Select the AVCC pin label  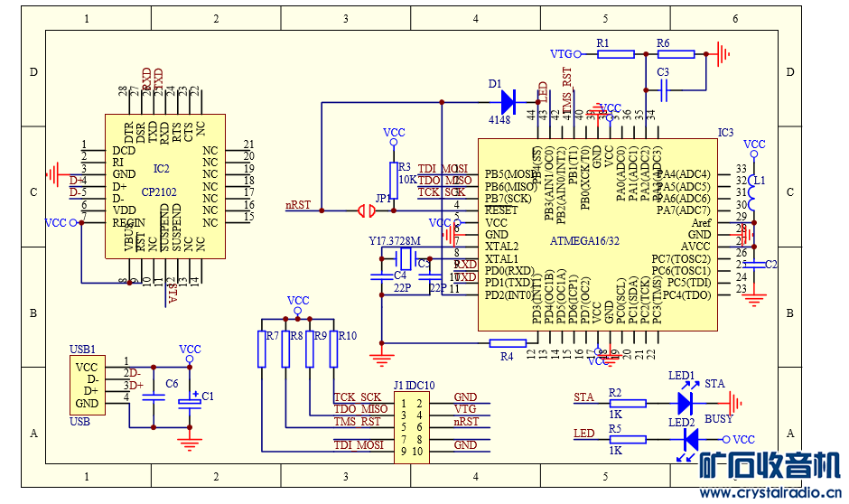[x=695, y=247]
